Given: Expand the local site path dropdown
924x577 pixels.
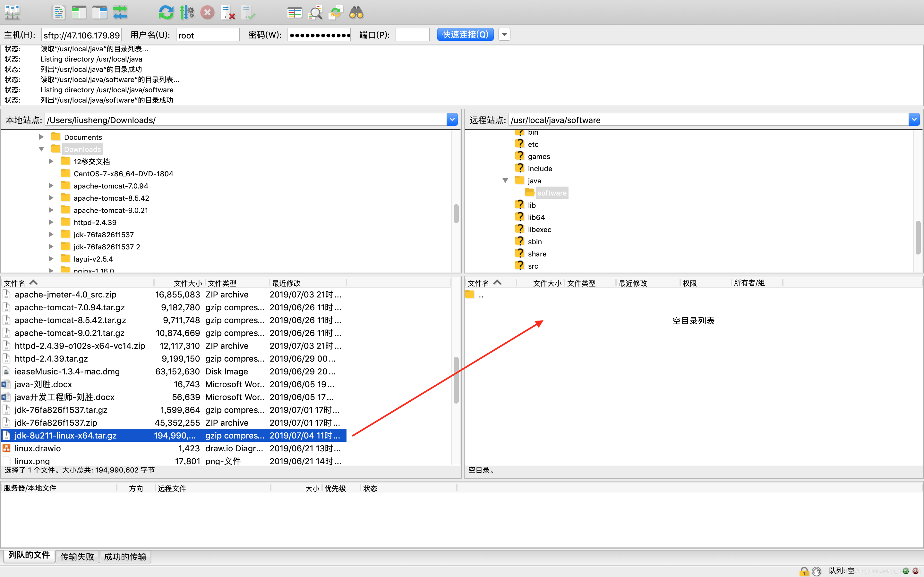Looking at the screenshot, I should click(x=452, y=120).
